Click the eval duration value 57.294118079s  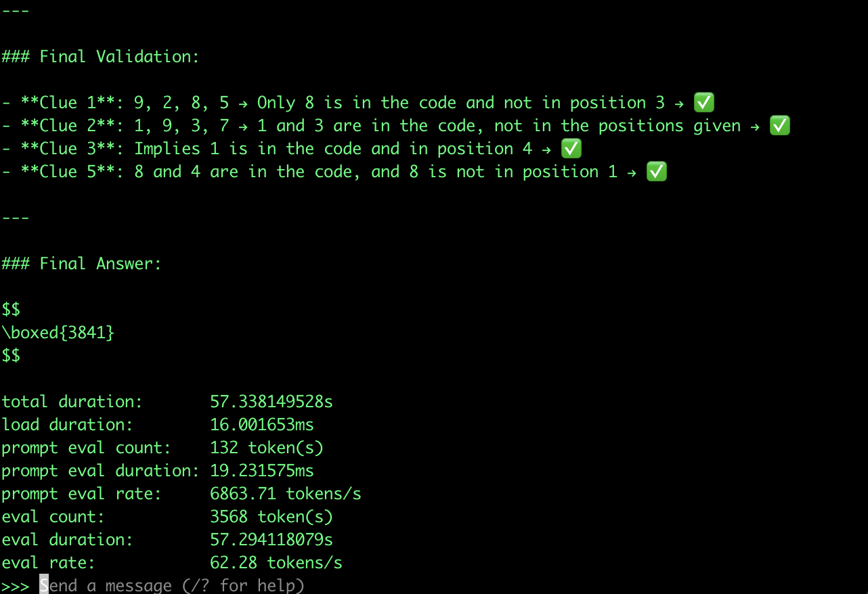point(271,540)
